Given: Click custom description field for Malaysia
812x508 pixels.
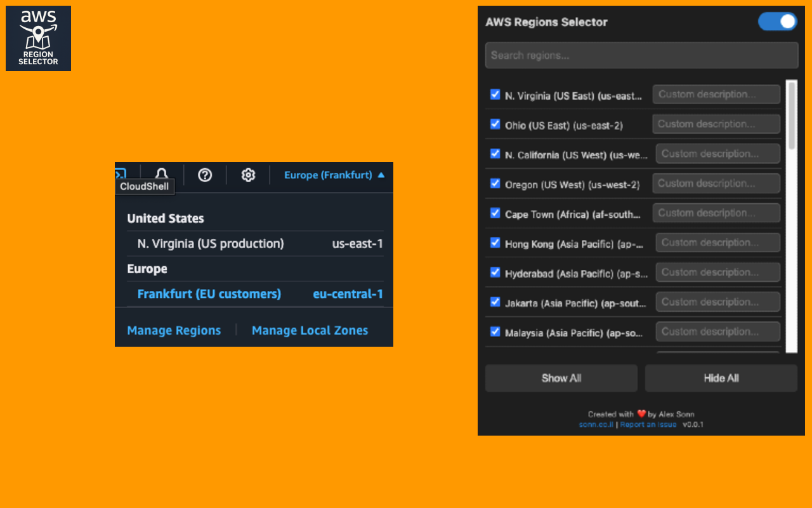Looking at the screenshot, I should pyautogui.click(x=718, y=331).
